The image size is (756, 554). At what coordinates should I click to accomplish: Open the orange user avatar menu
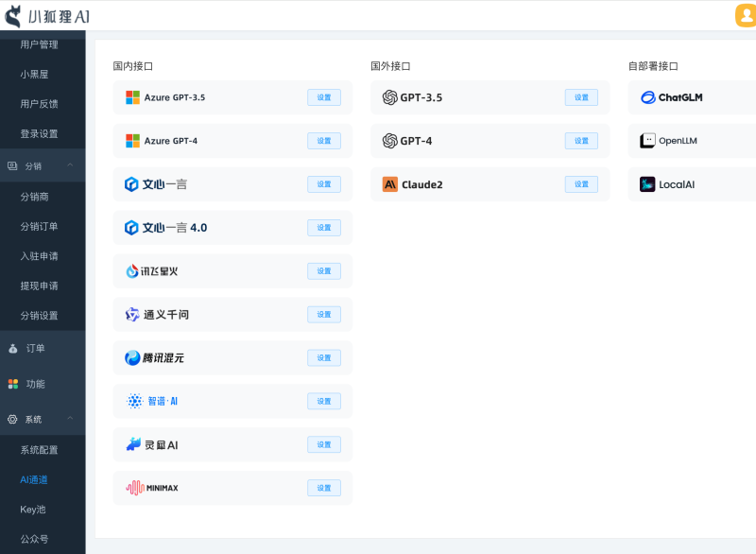[x=746, y=16]
